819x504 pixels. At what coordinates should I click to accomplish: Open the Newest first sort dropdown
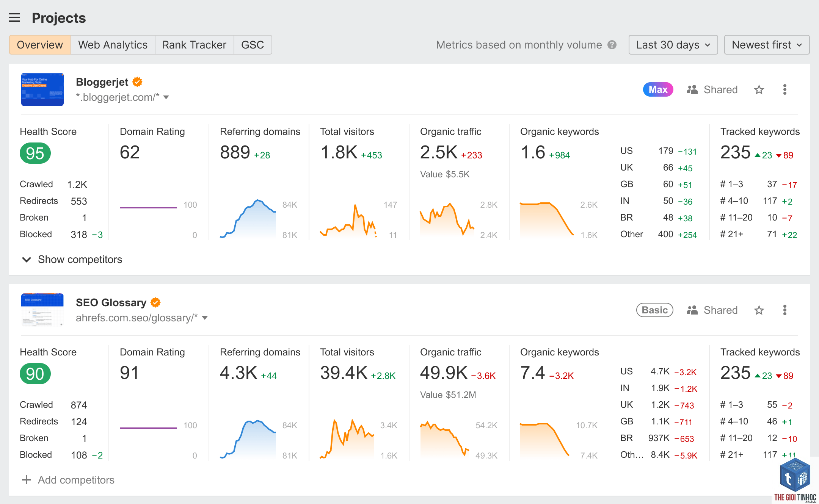[x=767, y=45]
